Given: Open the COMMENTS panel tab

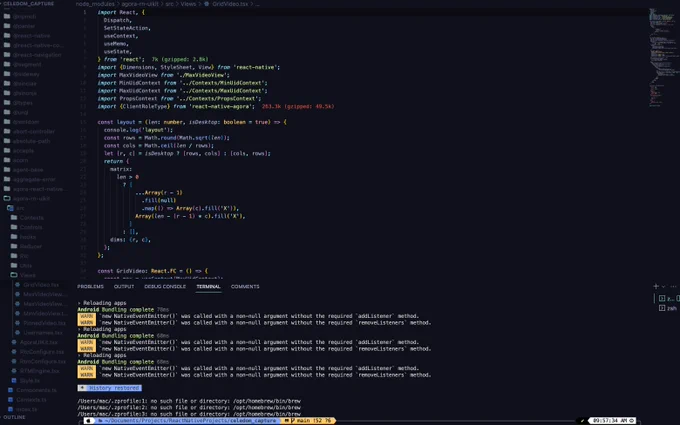Looking at the screenshot, I should (x=245, y=287).
